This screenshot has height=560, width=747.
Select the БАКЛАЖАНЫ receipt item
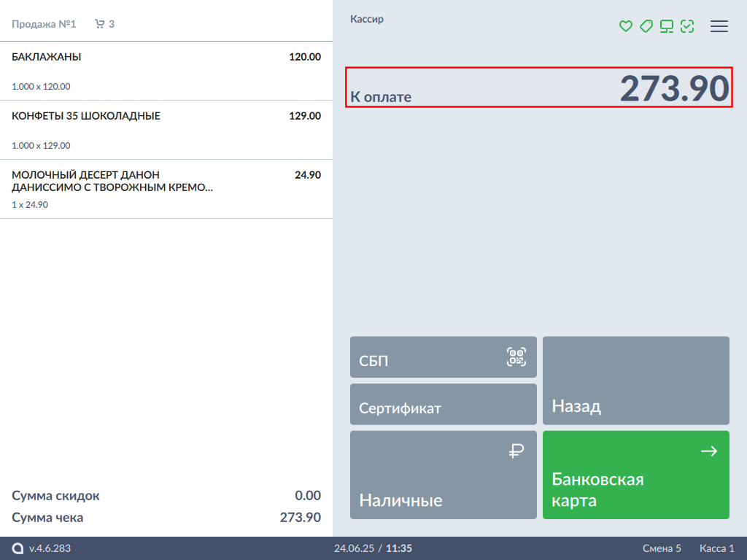tap(166, 71)
